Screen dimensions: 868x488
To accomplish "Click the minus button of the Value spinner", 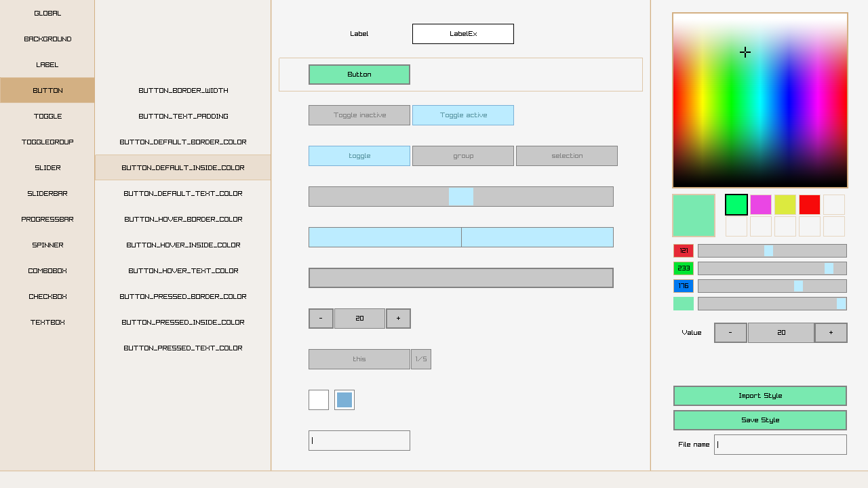I will [x=730, y=333].
